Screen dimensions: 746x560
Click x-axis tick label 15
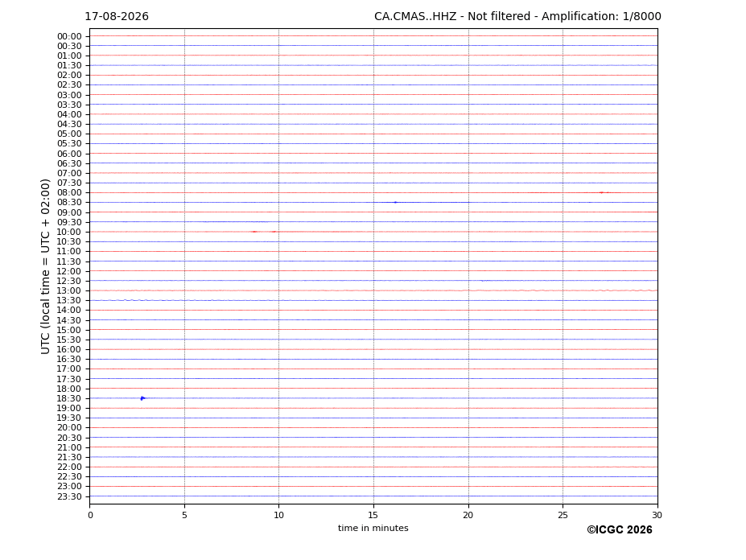[x=373, y=515]
